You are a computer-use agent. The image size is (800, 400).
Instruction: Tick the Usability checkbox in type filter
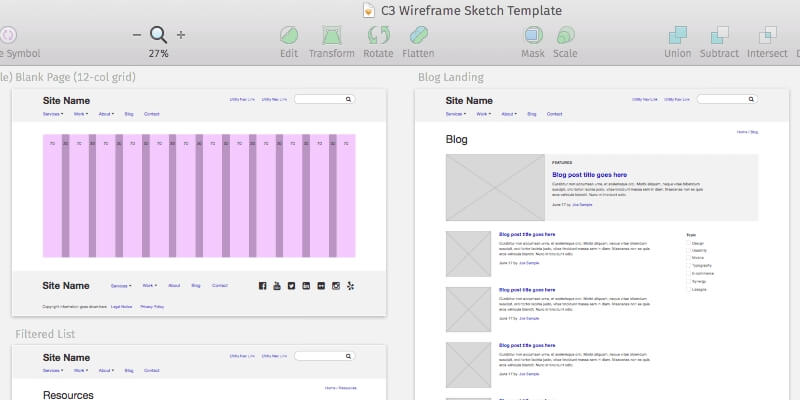click(688, 251)
